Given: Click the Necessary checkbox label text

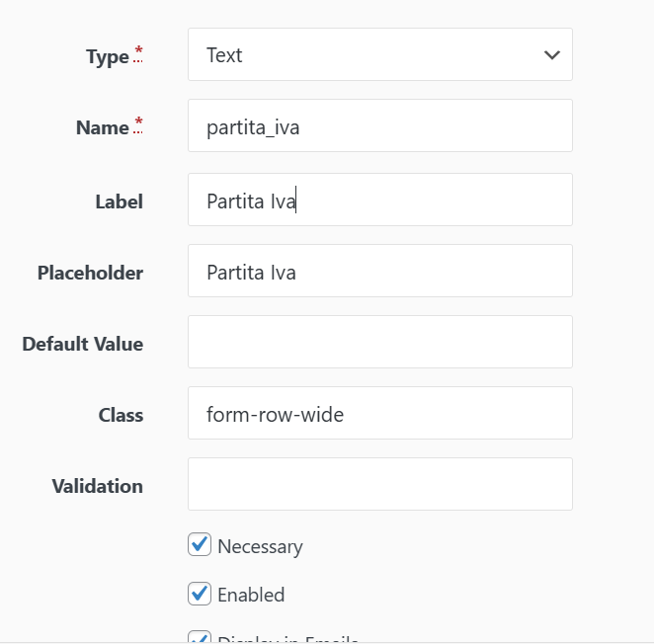Looking at the screenshot, I should point(260,546).
